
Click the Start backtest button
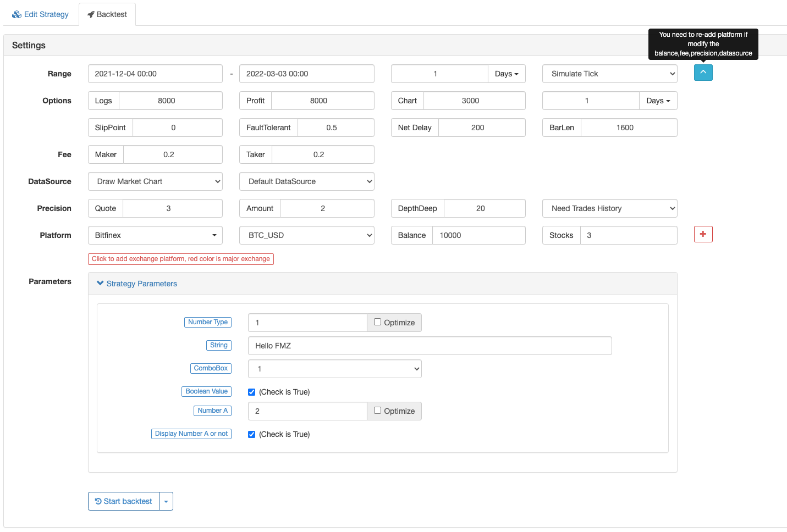pos(124,501)
